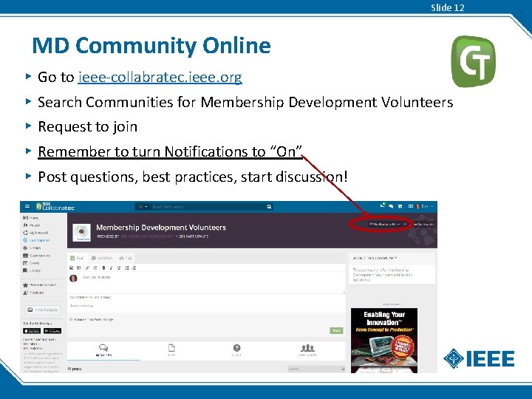This screenshot has width=532, height=399.
Task: Switch to the Post tab
Action: [77, 258]
